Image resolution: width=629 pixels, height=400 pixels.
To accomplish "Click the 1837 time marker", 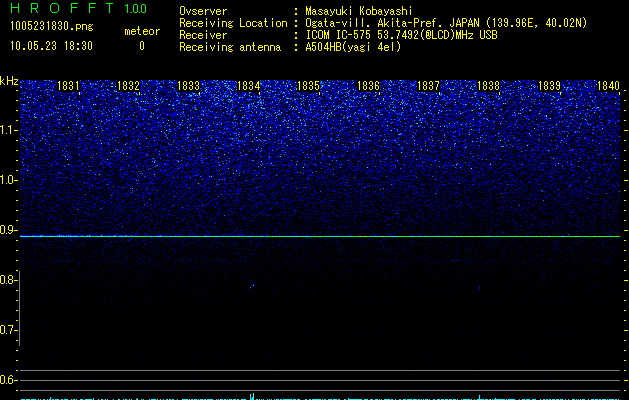I will pos(428,85).
